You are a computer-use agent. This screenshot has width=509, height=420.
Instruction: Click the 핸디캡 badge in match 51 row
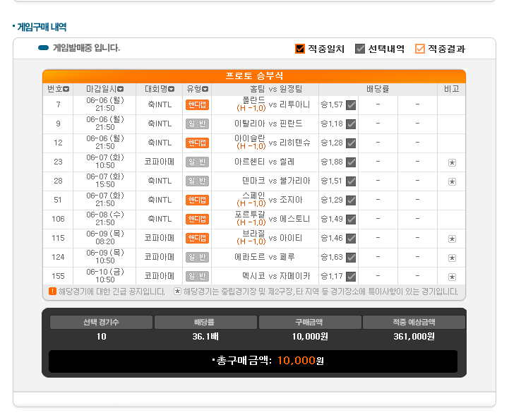click(x=197, y=200)
